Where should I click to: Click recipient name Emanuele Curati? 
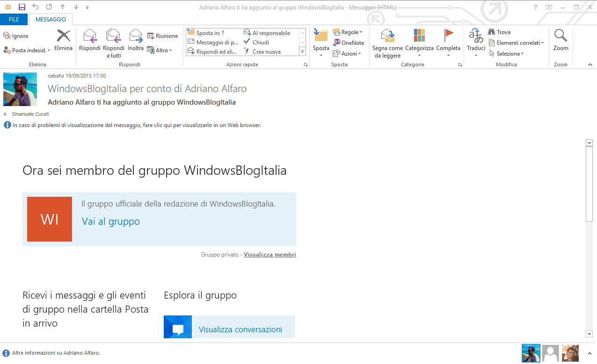click(x=30, y=114)
